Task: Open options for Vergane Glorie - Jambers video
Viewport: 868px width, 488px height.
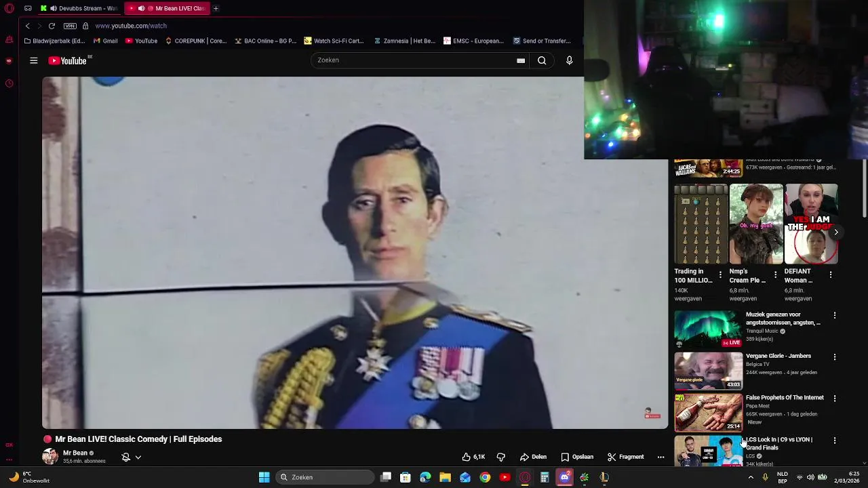Action: [x=835, y=357]
